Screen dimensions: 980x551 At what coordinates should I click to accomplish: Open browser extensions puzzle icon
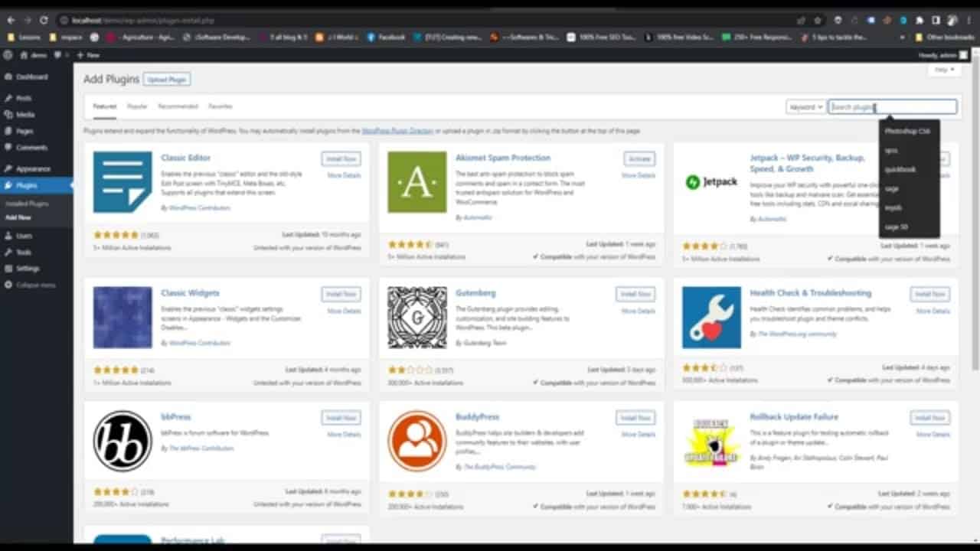point(920,20)
